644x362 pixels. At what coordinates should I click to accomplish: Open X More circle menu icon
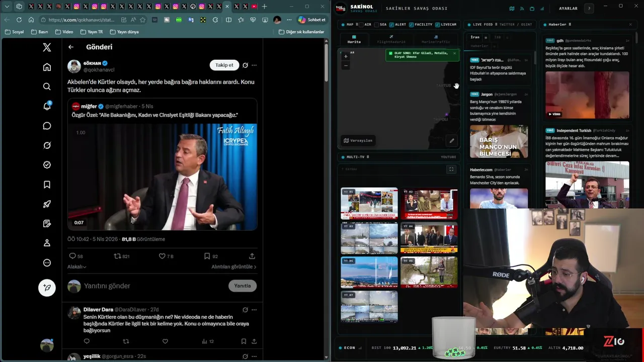[x=47, y=262]
